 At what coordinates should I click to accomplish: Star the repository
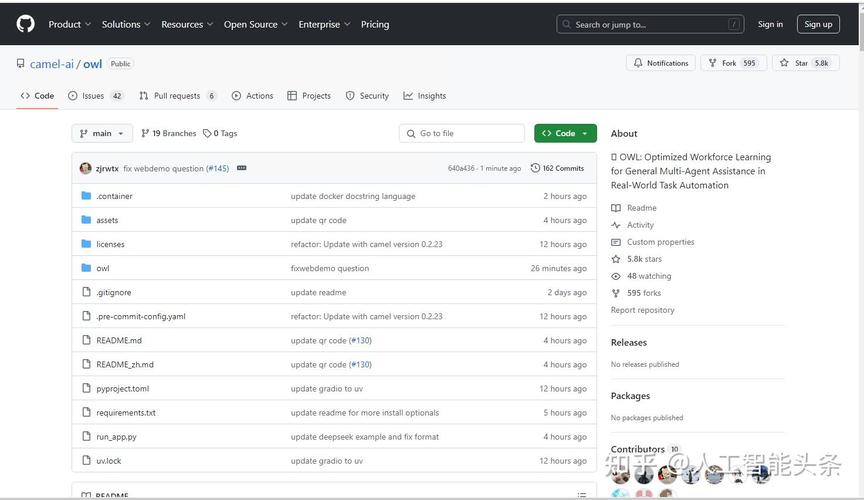806,63
